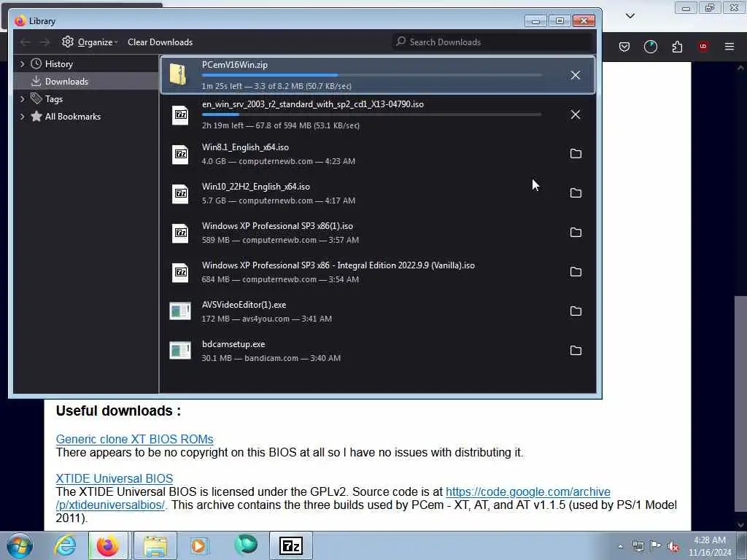
Task: Click the Firefox Pocket save icon
Action: (624, 47)
